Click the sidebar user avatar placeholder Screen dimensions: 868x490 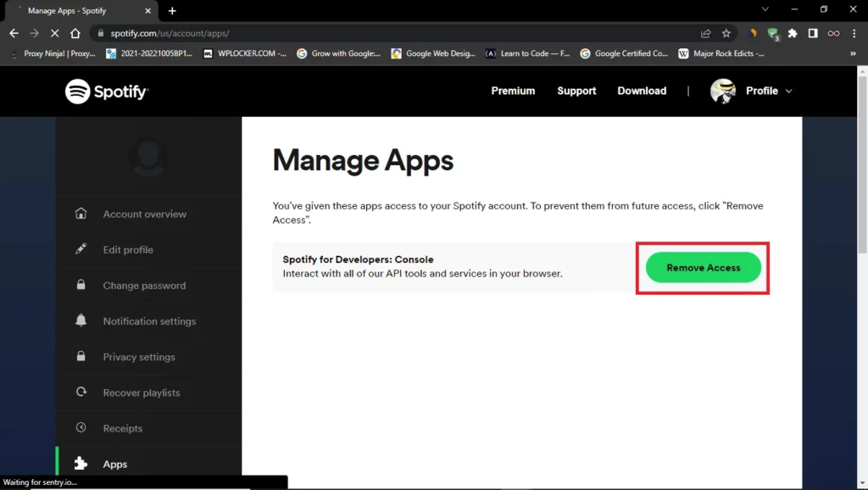pos(148,158)
